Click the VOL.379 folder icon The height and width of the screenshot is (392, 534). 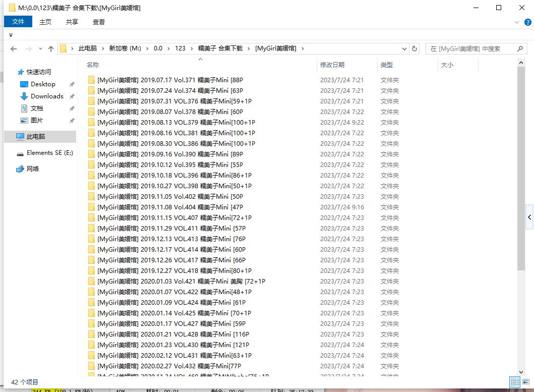[91, 123]
